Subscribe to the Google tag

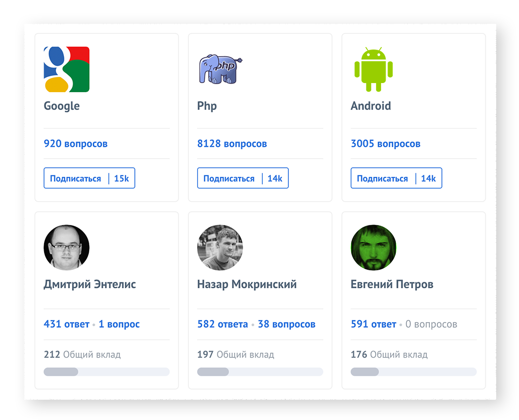tap(76, 178)
